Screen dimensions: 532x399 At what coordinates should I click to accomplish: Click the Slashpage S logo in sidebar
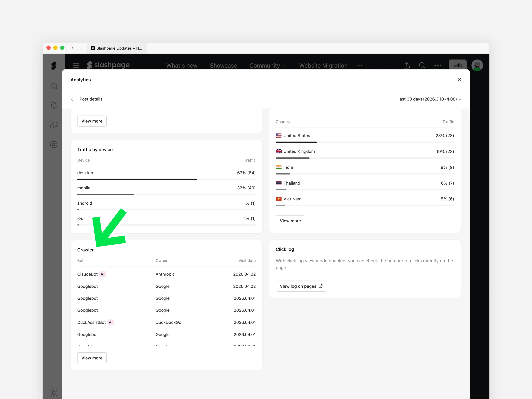coord(54,65)
